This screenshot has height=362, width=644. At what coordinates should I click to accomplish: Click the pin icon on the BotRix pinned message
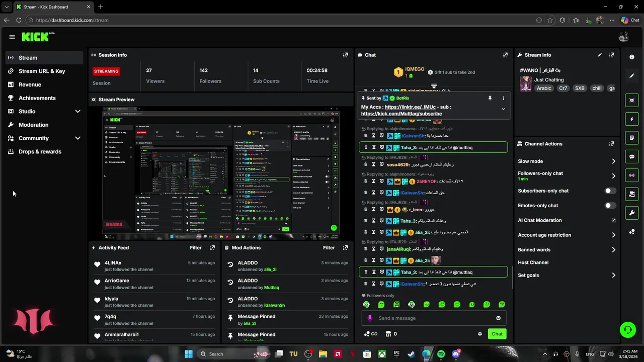click(x=490, y=98)
